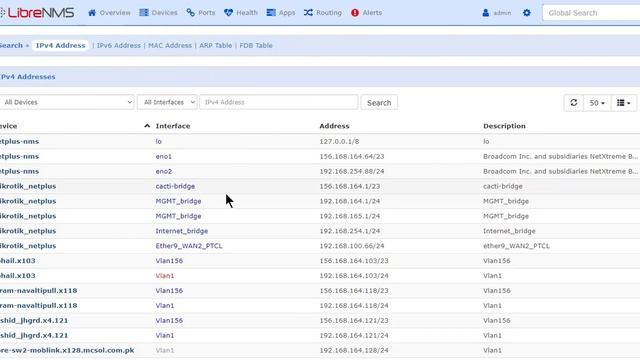The width and height of the screenshot is (640, 360).
Task: Open Vlan156 link for 156.168.164.103/23
Action: pos(169,260)
